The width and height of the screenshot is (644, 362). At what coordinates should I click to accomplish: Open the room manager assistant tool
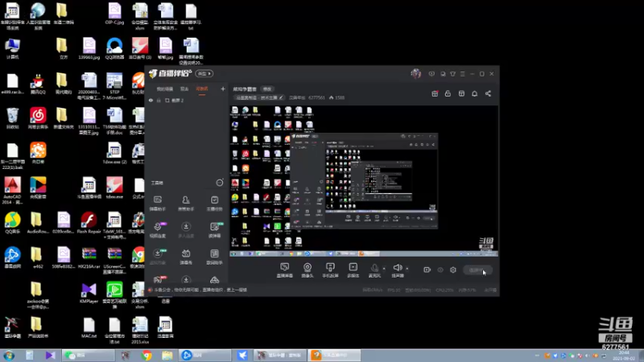[186, 204]
